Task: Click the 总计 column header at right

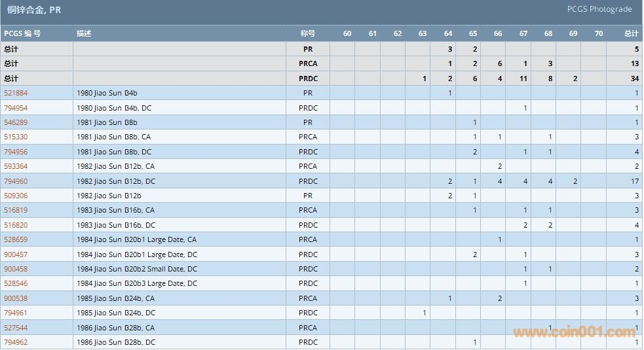Action: [x=631, y=33]
